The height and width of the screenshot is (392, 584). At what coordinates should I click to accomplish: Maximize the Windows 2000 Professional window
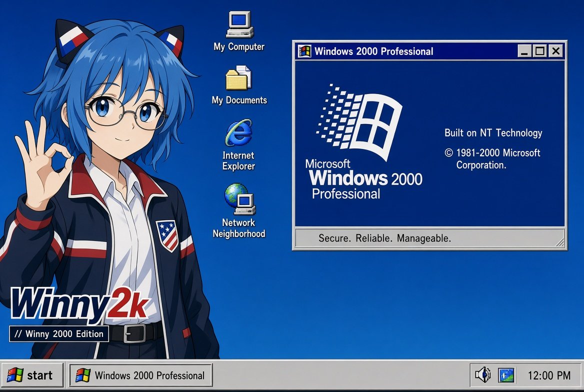(539, 51)
